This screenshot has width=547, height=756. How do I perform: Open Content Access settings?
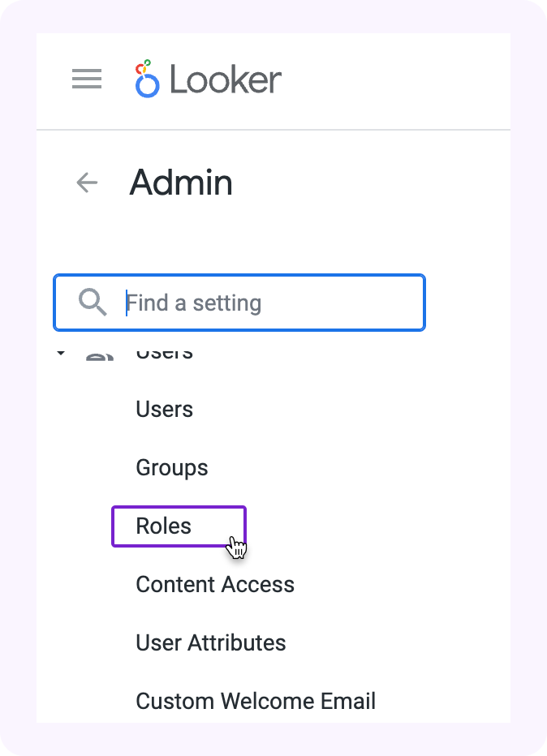pyautogui.click(x=215, y=584)
